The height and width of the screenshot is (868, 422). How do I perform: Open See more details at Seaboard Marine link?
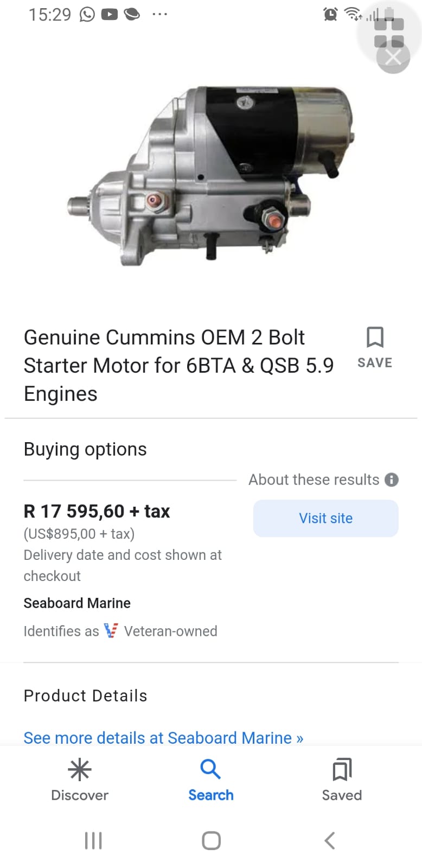tap(163, 738)
